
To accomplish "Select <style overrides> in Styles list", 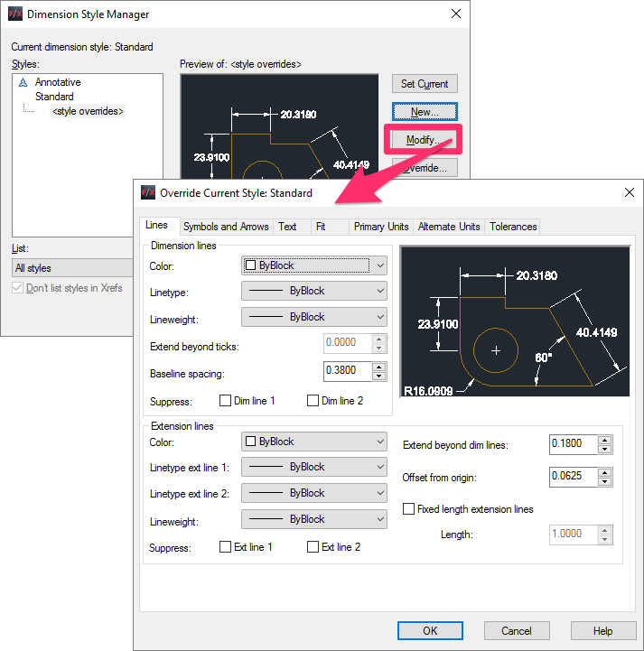I will 88,111.
